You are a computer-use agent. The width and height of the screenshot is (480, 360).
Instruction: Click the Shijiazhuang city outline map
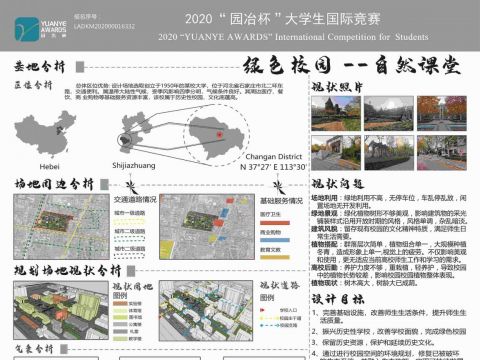134,132
